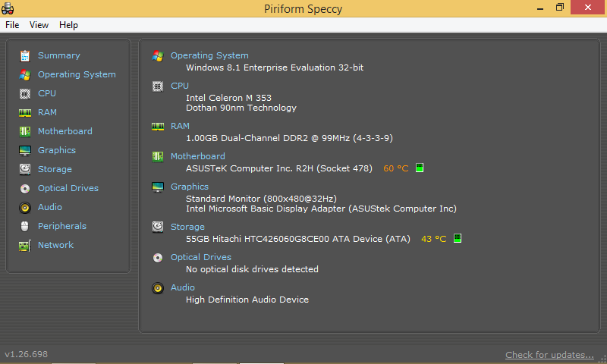Click the version number v1.26.698

26,354
